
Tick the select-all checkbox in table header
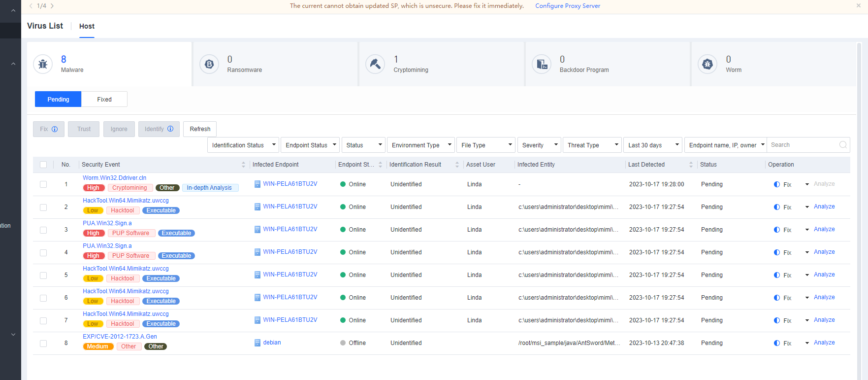(x=43, y=165)
